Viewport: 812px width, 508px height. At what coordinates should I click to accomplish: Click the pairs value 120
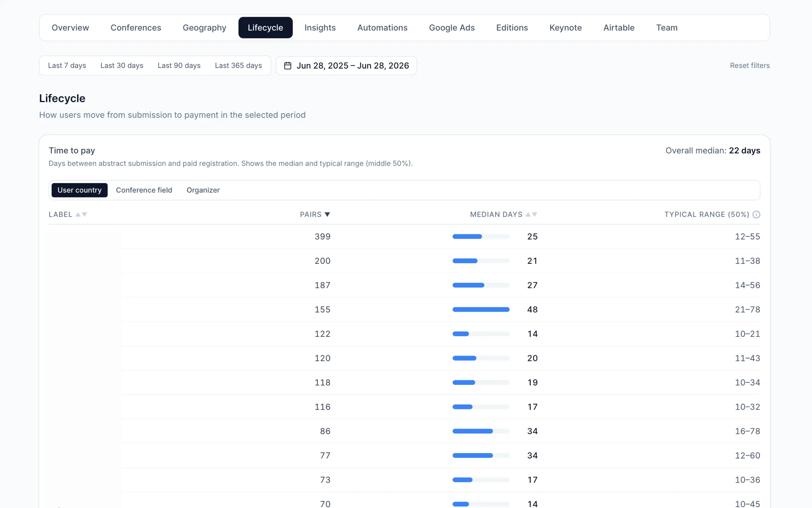click(x=323, y=358)
